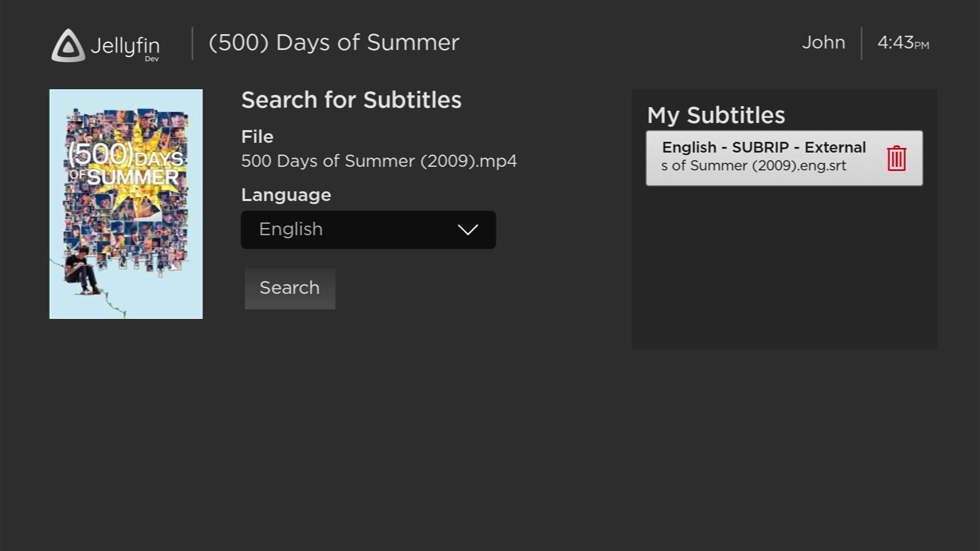
Task: Click the 500 Days of Summer (2009).mp4 filename
Action: click(378, 161)
